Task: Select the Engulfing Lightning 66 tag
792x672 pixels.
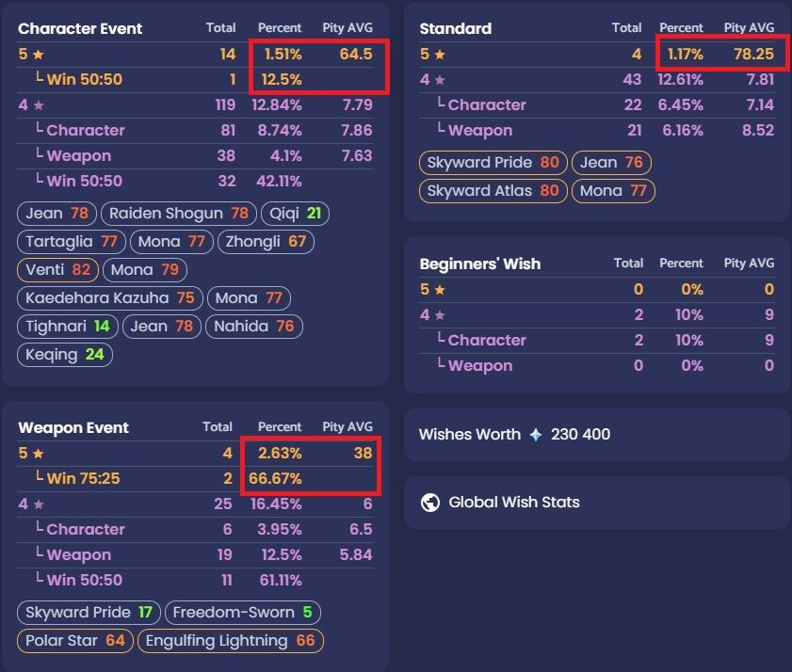Action: [230, 641]
